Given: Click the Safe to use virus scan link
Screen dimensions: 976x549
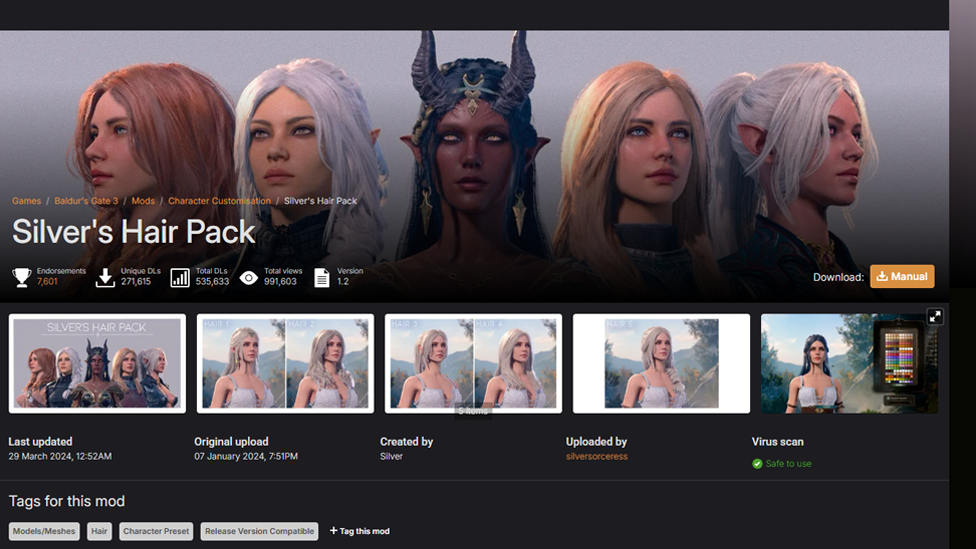Looking at the screenshot, I should pos(788,464).
